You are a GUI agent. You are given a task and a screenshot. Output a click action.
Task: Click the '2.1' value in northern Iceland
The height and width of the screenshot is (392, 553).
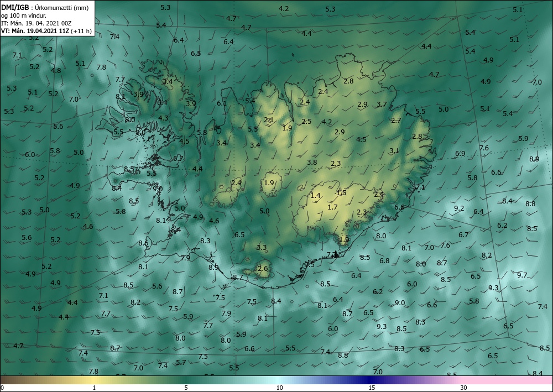click(x=269, y=120)
